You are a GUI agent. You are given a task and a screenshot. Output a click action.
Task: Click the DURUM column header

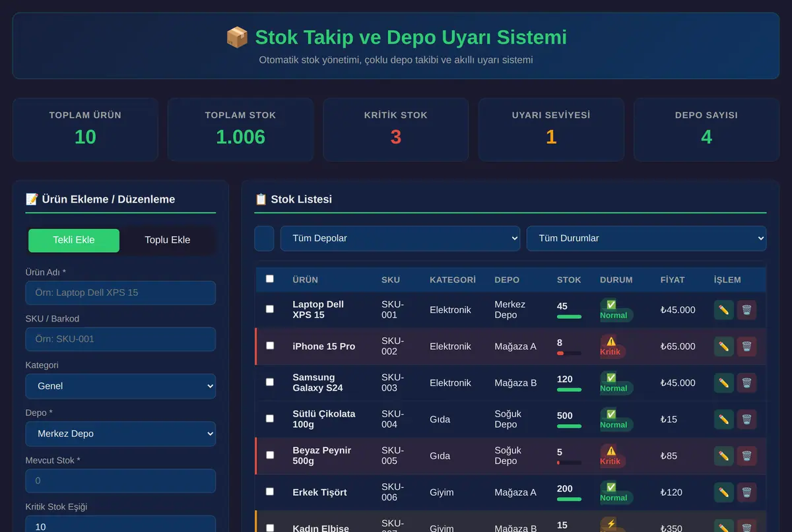(x=616, y=280)
